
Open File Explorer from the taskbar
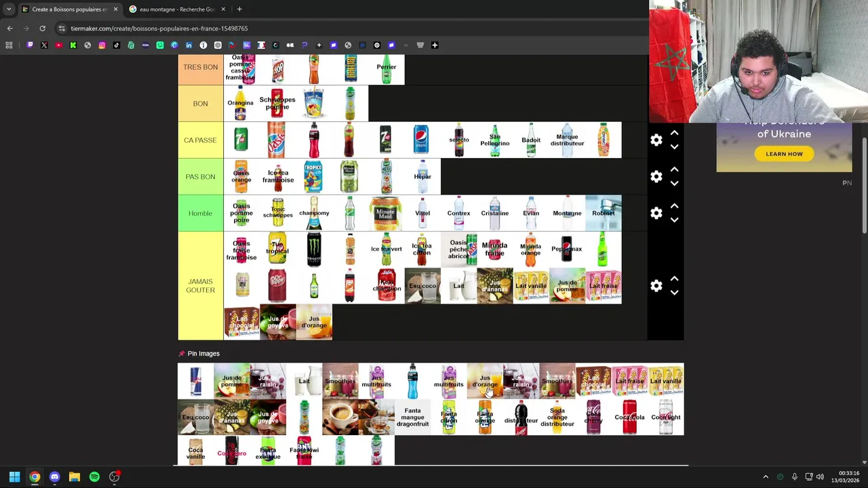75,477
